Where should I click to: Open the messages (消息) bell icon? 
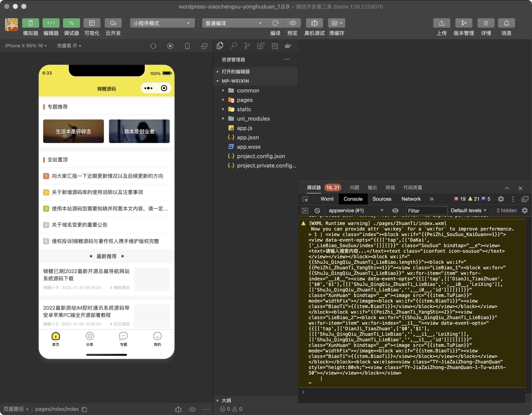click(506, 23)
